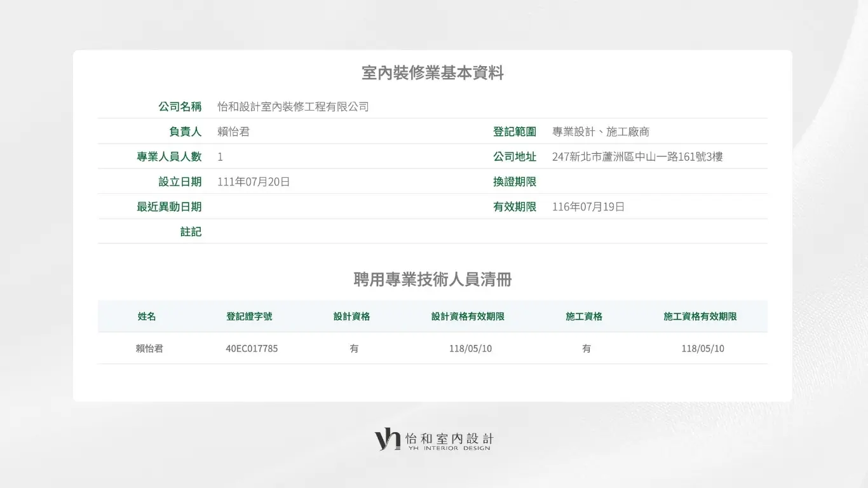Image resolution: width=868 pixels, height=488 pixels.
Task: Click registration number 40EC017785
Action: [252, 349]
